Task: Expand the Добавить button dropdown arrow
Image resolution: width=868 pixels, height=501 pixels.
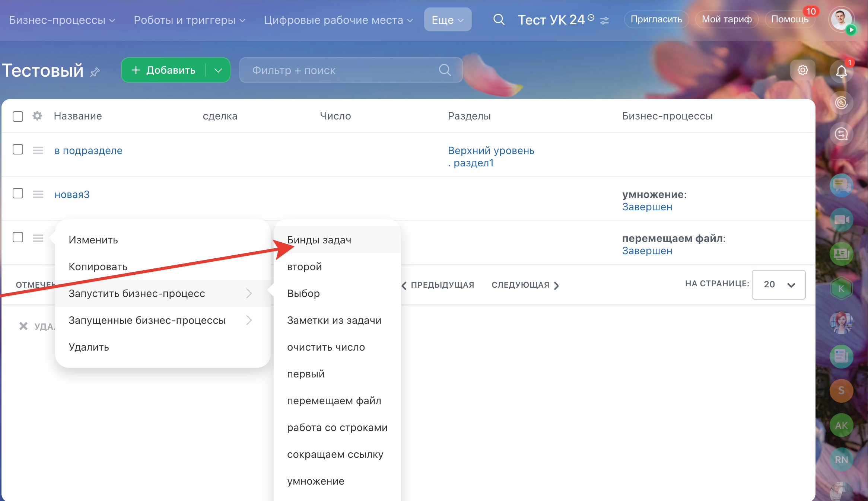Action: tap(218, 70)
